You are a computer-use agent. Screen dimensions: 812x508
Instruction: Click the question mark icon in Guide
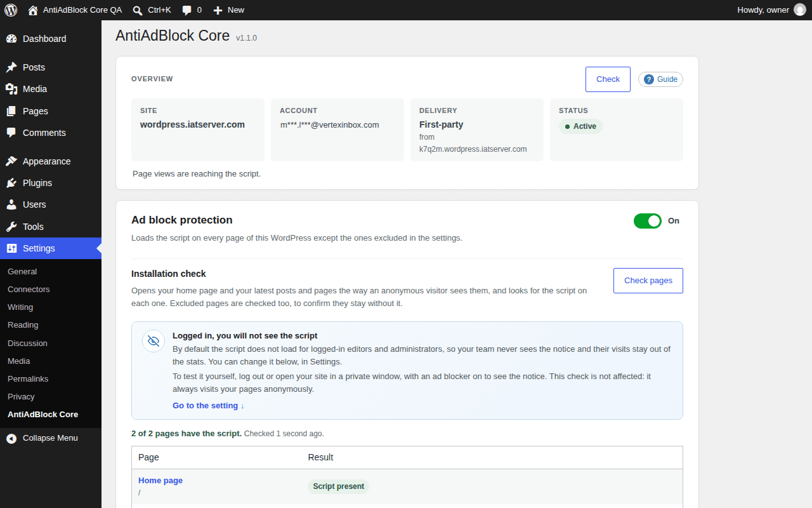click(649, 79)
